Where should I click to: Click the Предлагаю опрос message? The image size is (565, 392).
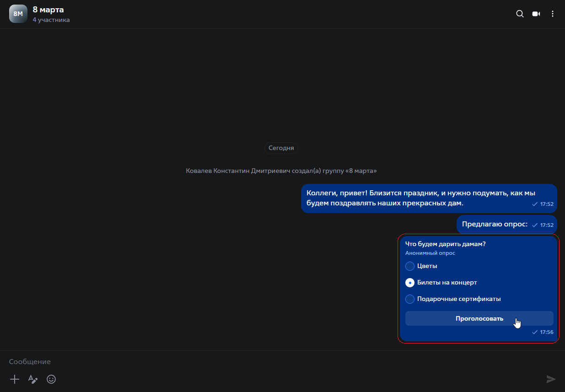click(506, 225)
